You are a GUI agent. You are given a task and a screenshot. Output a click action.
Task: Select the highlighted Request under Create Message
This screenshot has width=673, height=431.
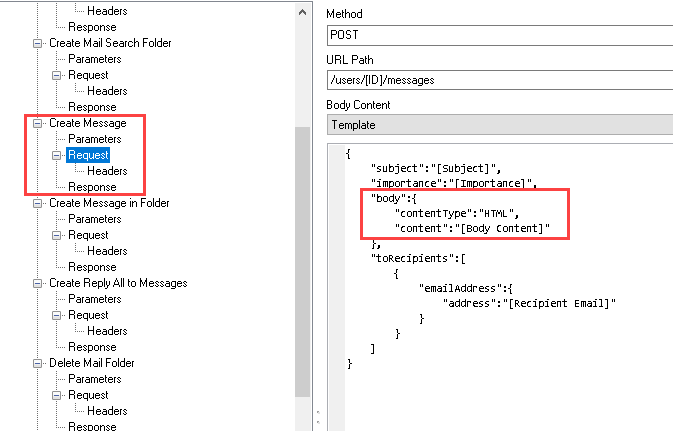click(x=88, y=155)
